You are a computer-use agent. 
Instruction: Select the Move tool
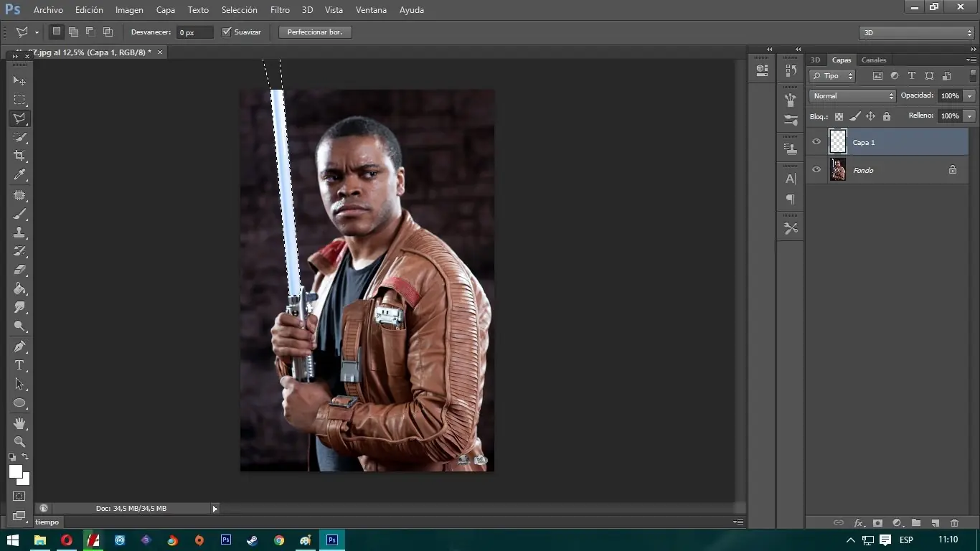19,81
